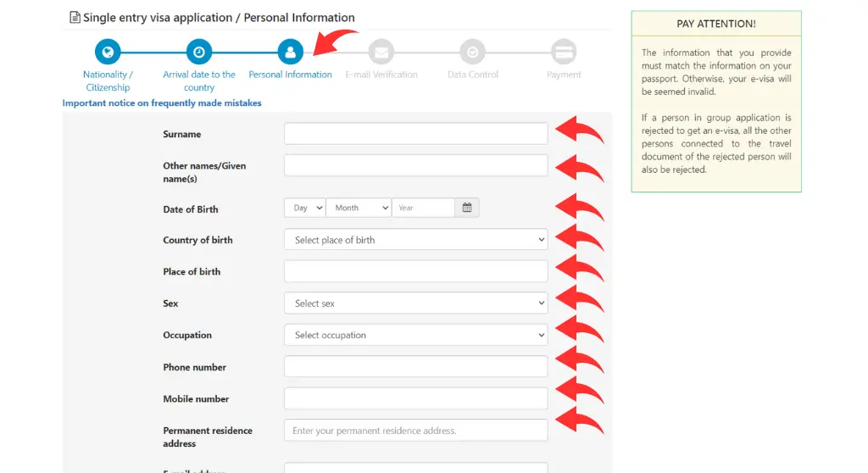Expand the Country of birth dropdown
This screenshot has height=473, width=868.
415,239
